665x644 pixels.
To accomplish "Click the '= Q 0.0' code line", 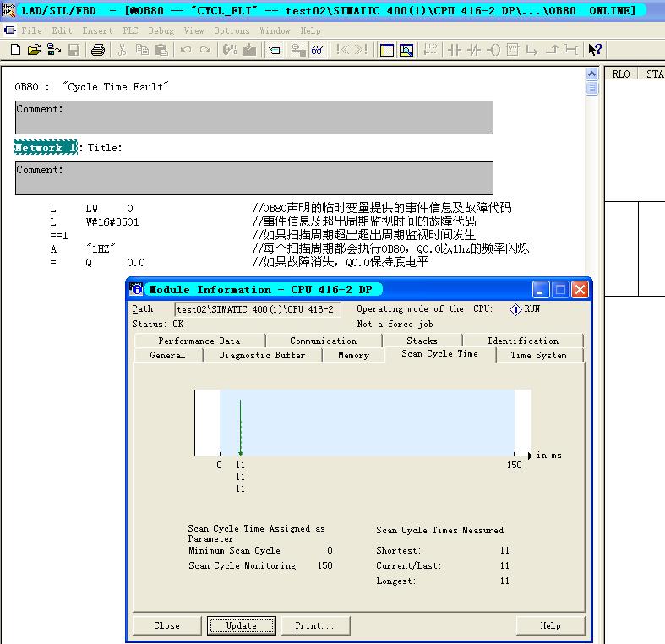I will (x=97, y=263).
